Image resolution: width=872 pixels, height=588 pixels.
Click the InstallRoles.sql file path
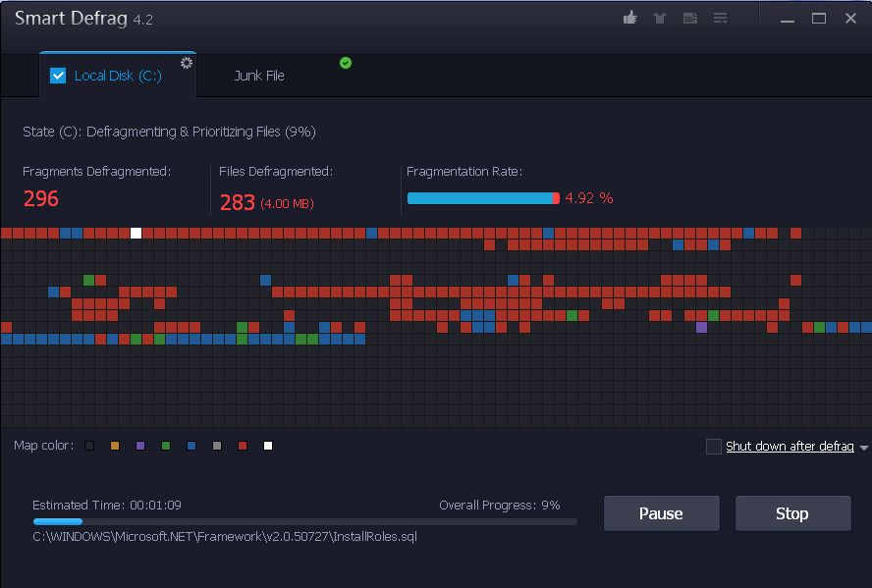(x=225, y=537)
